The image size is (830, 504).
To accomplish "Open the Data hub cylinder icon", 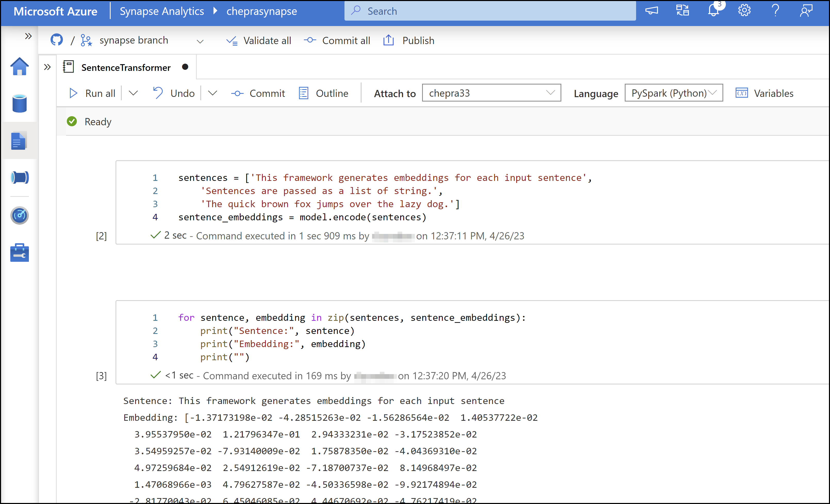I will [20, 103].
